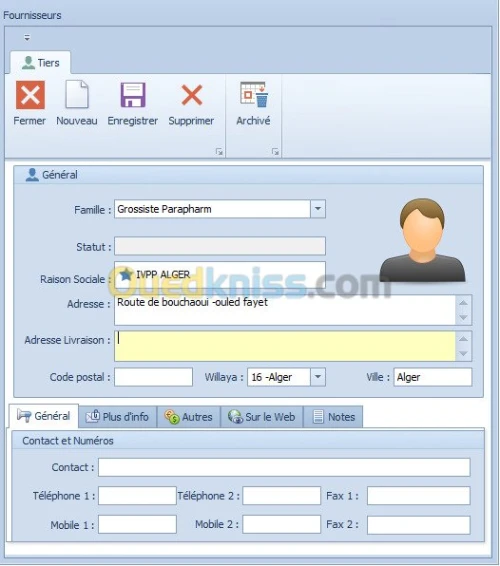Open the Notes tab
The height and width of the screenshot is (566, 500).
coord(333,417)
